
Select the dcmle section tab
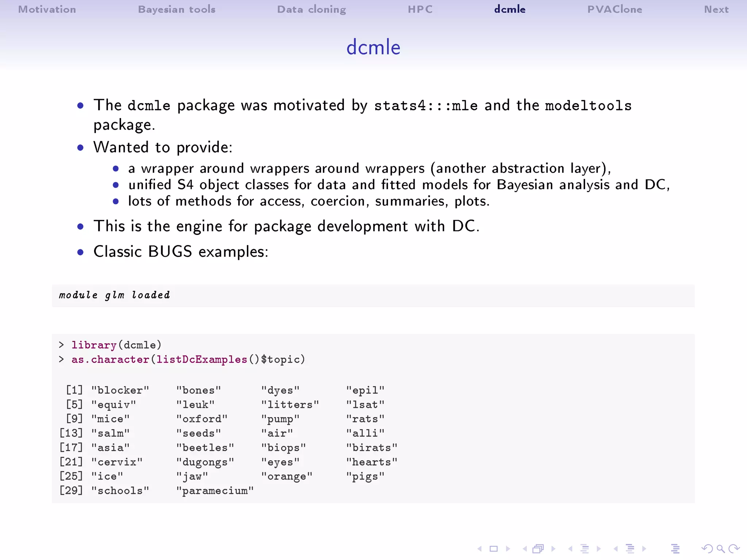click(x=510, y=9)
